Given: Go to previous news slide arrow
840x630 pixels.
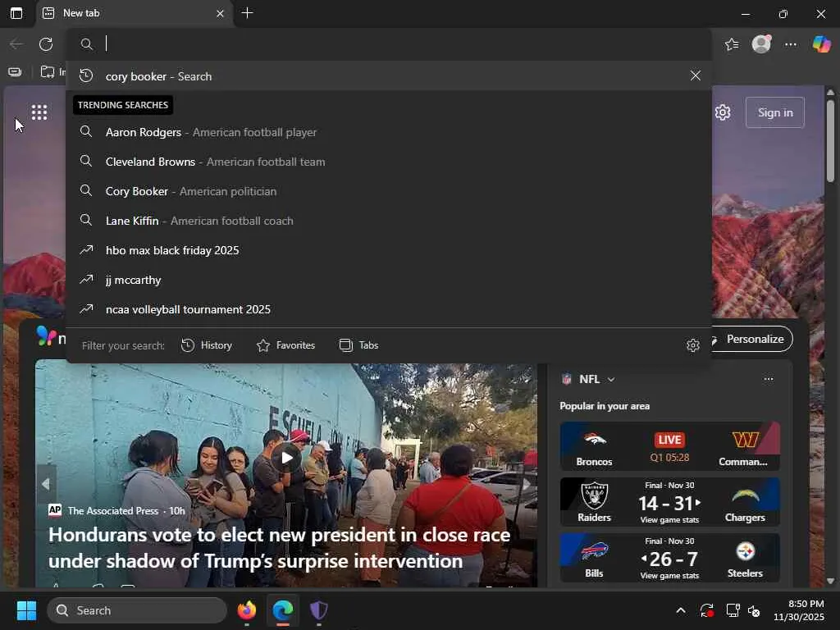Looking at the screenshot, I should tap(46, 484).
